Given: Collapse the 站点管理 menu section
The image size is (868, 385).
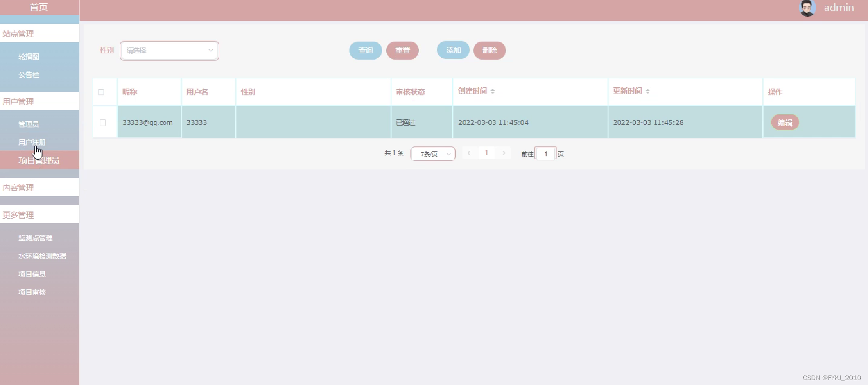Looking at the screenshot, I should pos(39,33).
